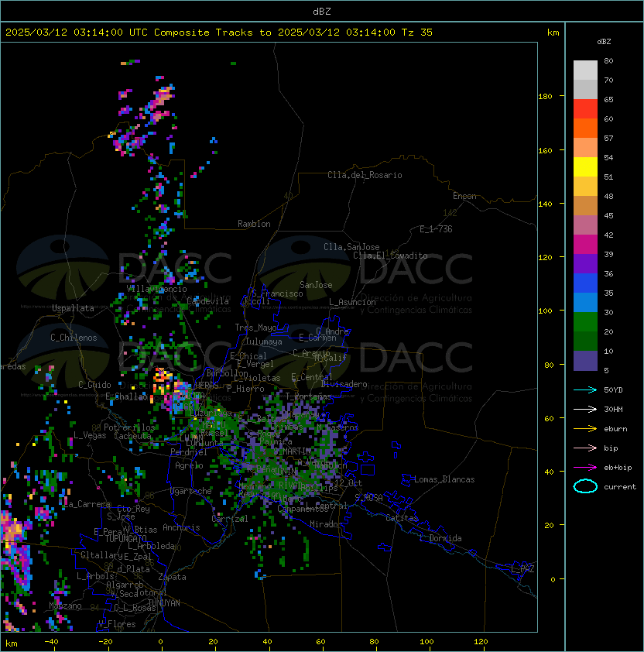Viewport: 644px width, 652px height.
Task: Click the 'L_Asuncion' map label
Action: tap(352, 302)
